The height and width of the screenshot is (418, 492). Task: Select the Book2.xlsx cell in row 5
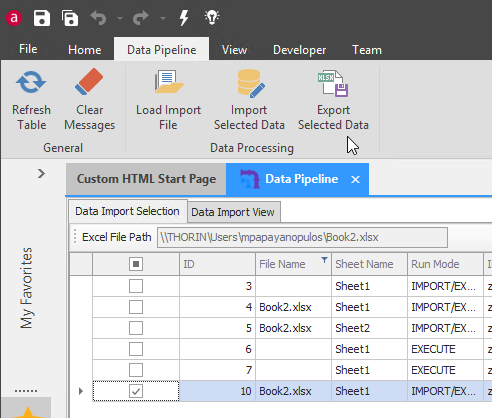tap(293, 328)
